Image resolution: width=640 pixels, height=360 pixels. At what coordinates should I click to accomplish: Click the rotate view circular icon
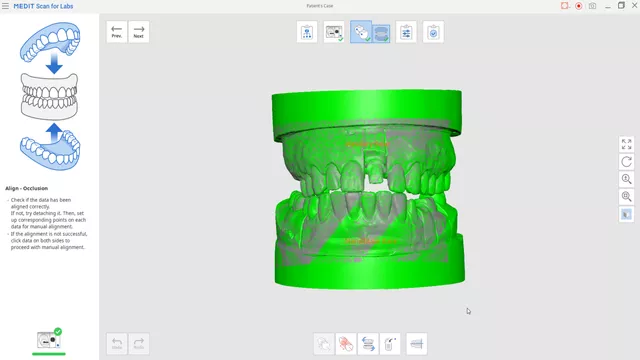(627, 162)
